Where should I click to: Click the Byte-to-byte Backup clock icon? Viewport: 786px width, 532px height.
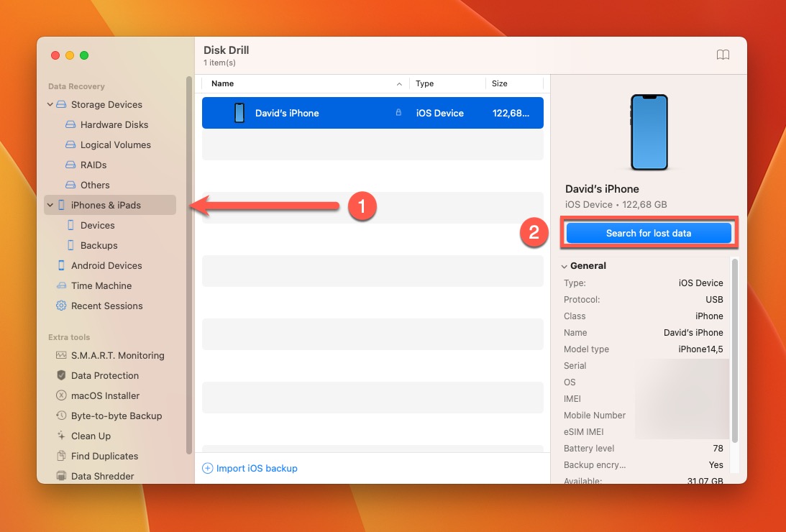[61, 416]
